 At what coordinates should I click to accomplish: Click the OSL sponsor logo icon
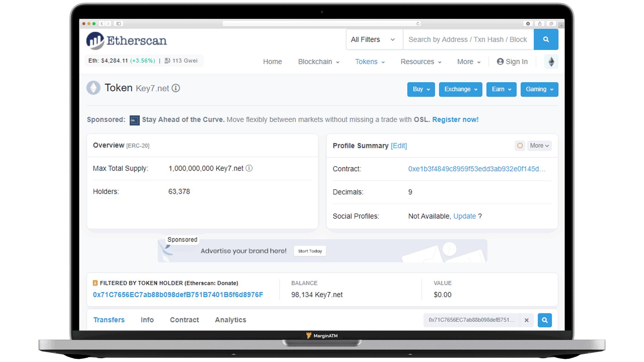(135, 120)
